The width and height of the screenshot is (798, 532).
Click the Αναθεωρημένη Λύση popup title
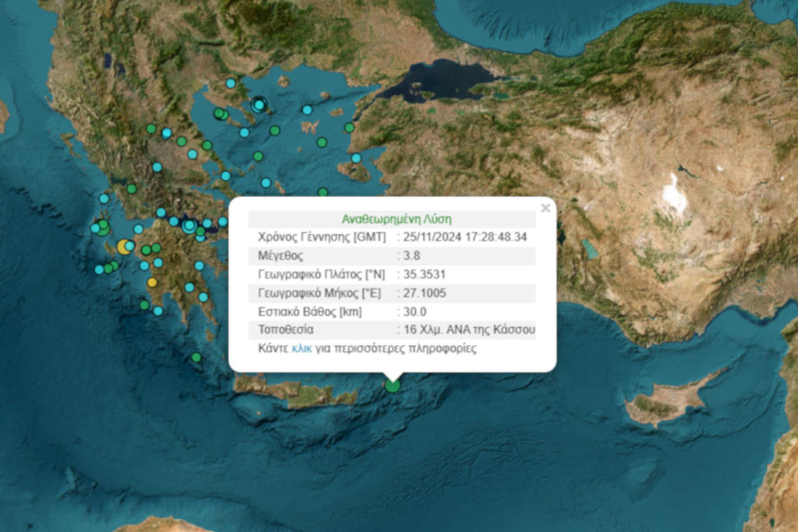tap(396, 217)
